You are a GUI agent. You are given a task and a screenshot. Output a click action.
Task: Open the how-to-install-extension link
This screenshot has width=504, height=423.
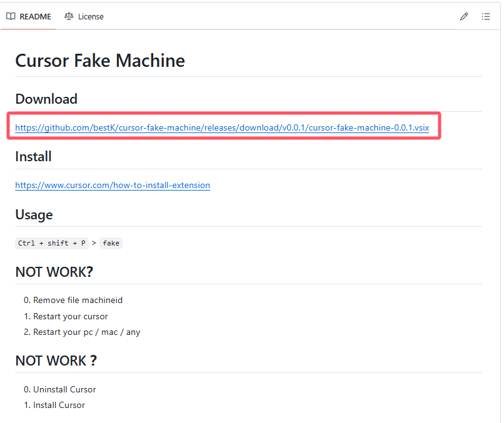pos(113,185)
